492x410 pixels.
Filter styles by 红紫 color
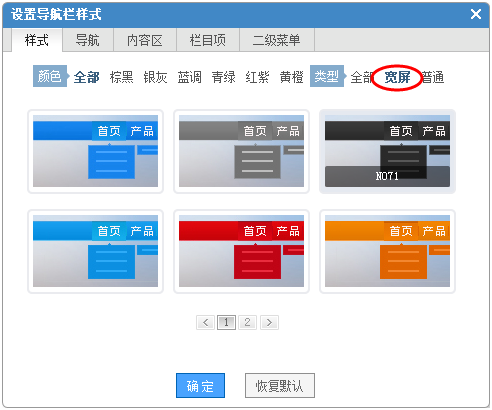point(257,77)
